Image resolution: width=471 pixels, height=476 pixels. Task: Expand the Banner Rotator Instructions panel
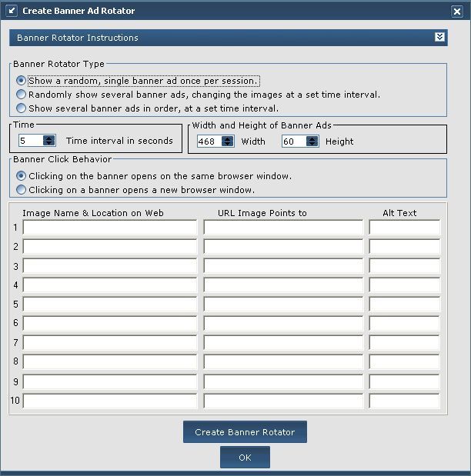439,37
